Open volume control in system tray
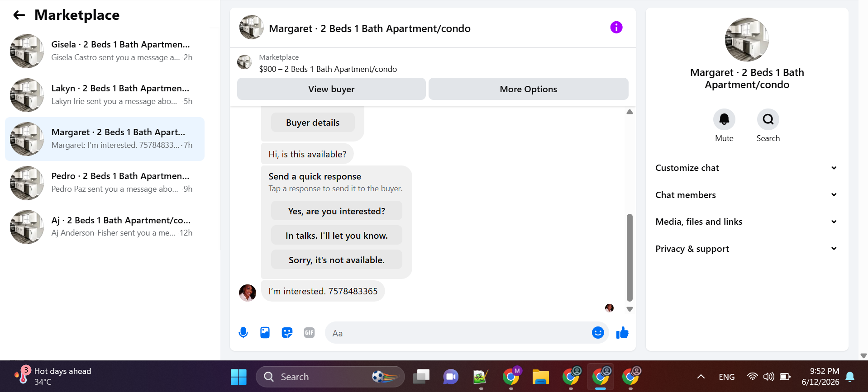This screenshot has width=868, height=392. click(768, 377)
